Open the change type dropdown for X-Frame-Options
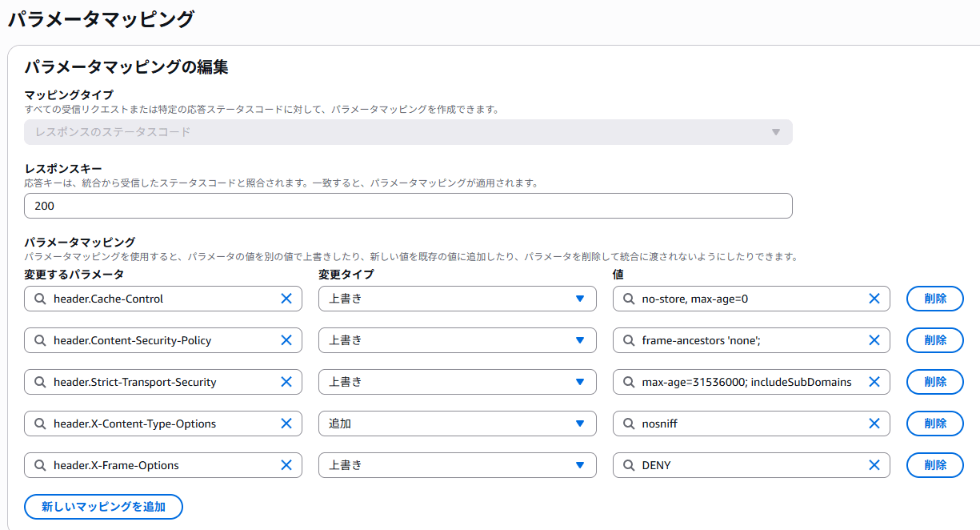This screenshot has height=530, width=980. [x=457, y=465]
